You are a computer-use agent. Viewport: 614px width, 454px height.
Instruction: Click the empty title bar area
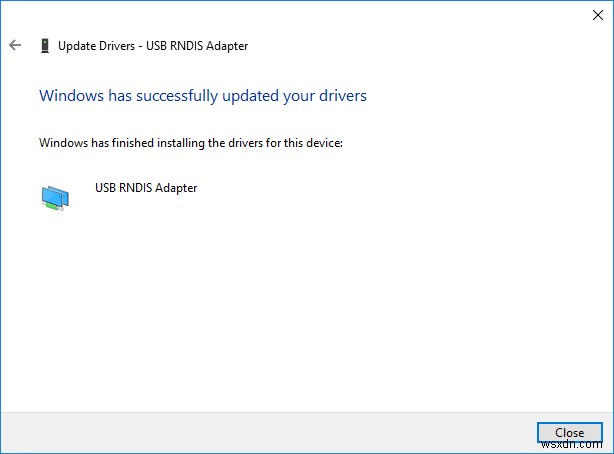tap(300, 15)
